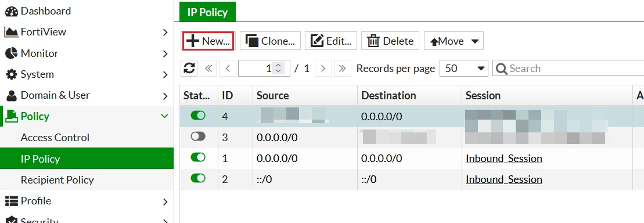The width and height of the screenshot is (644, 223).
Task: Go to the next page of records
Action: (x=323, y=68)
